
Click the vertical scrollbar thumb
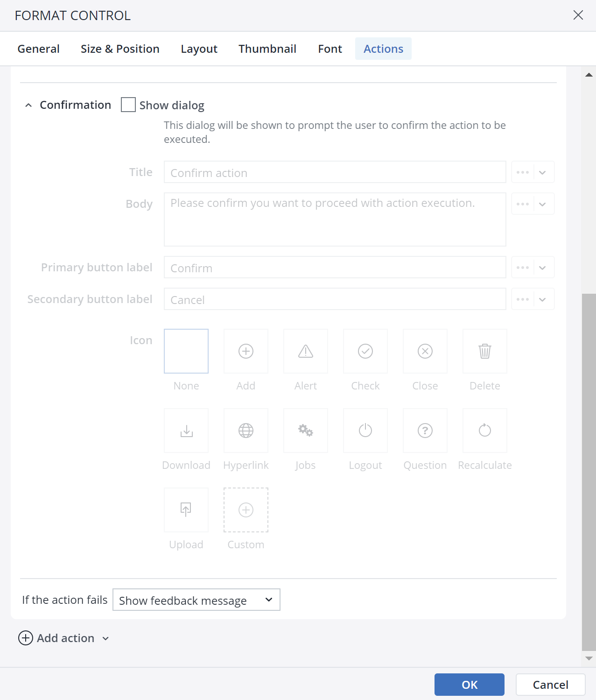coord(589,472)
